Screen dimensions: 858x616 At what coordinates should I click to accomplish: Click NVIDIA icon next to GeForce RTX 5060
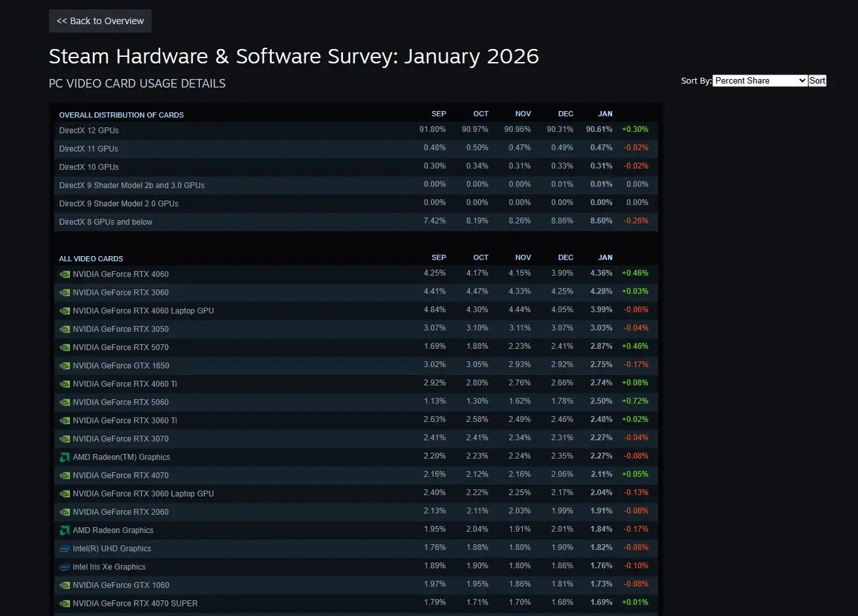[65, 402]
